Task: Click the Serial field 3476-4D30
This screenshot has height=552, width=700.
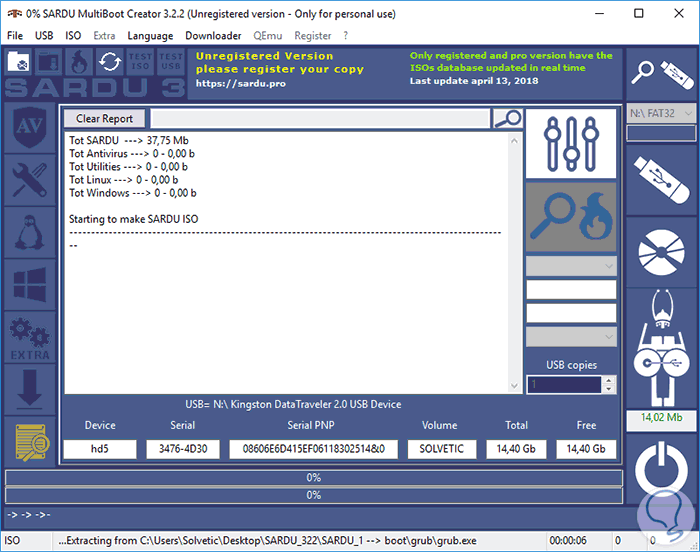Action: click(x=183, y=449)
